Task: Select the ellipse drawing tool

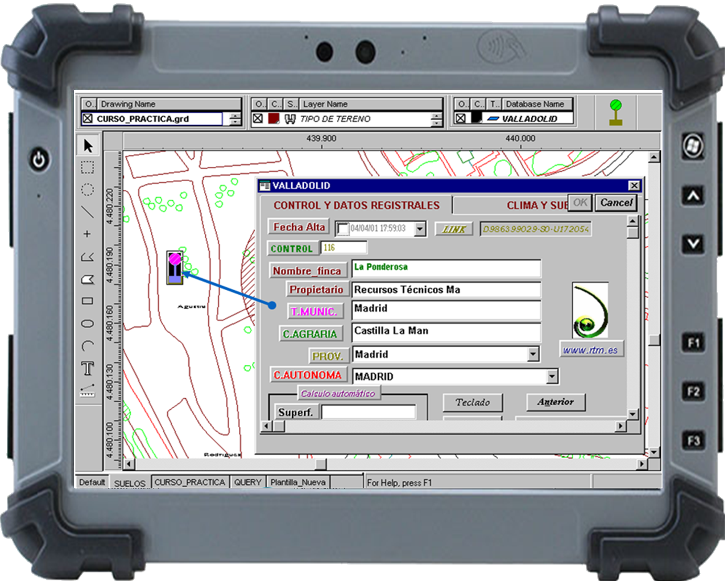Action: [x=87, y=323]
